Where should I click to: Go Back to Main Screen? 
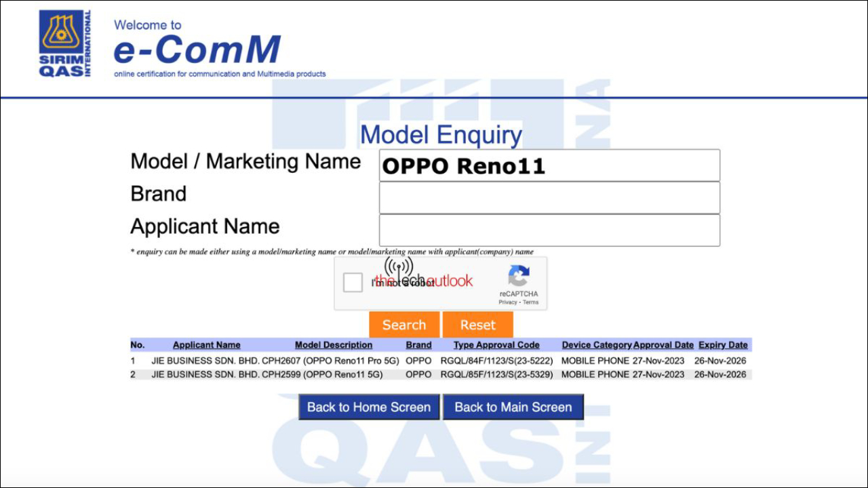pos(513,407)
